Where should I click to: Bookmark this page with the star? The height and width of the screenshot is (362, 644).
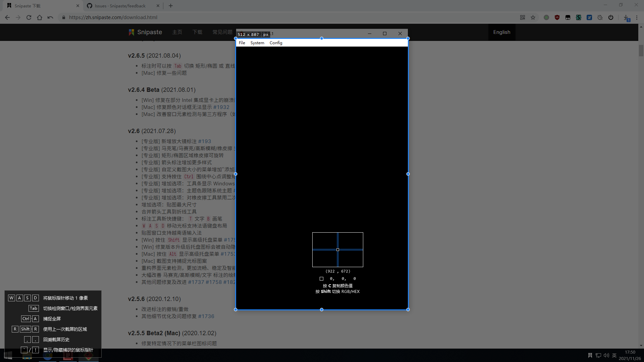[x=533, y=17]
